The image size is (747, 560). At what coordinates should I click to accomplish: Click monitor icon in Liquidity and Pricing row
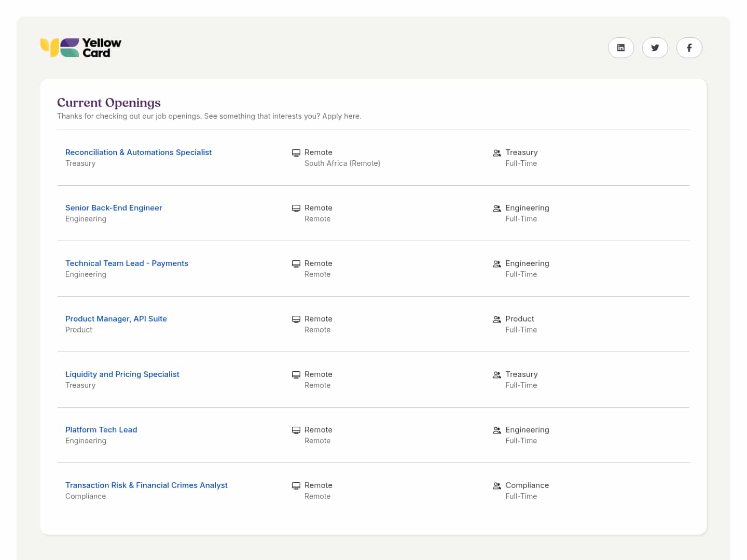coord(296,375)
